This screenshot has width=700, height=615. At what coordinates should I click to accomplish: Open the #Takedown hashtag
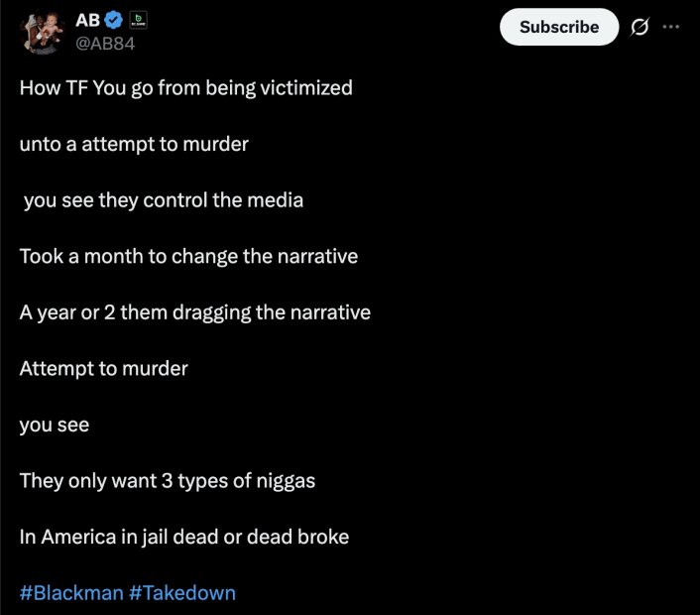(x=182, y=593)
